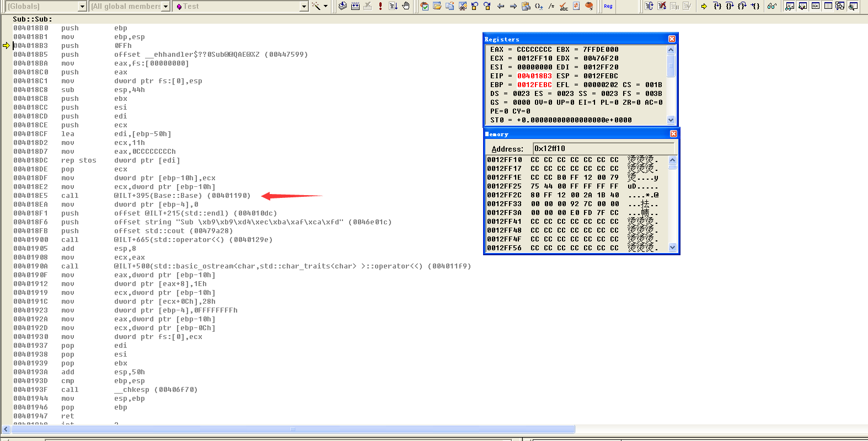This screenshot has height=441, width=868.
Task: Open QuickWatch with the glasses icon
Action: (x=772, y=6)
